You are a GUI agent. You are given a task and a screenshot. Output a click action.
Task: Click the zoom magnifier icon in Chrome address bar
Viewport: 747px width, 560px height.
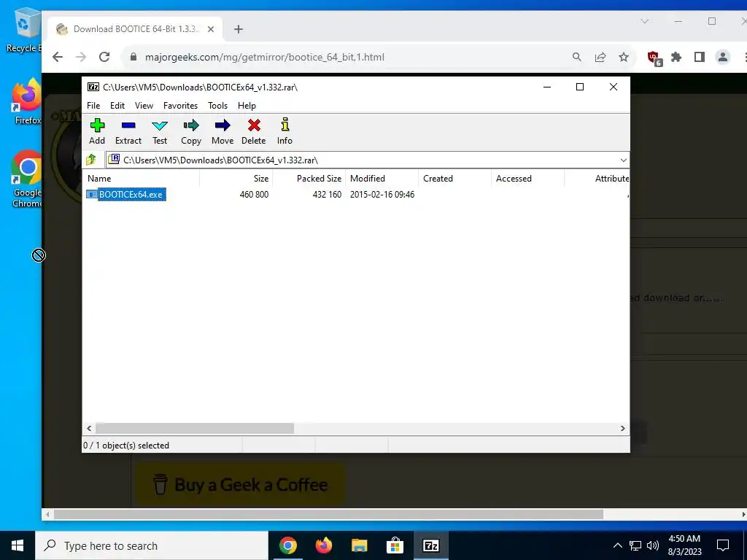tap(576, 57)
